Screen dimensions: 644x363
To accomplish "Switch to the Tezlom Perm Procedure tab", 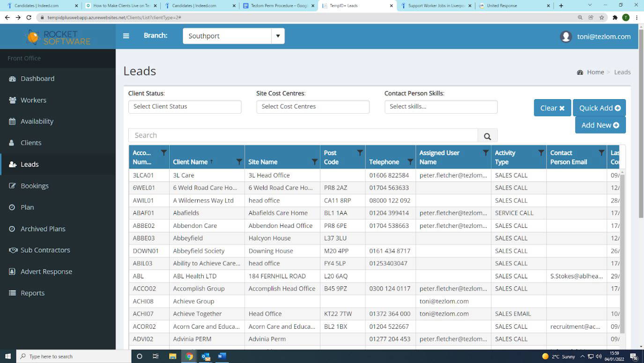I will click(278, 6).
